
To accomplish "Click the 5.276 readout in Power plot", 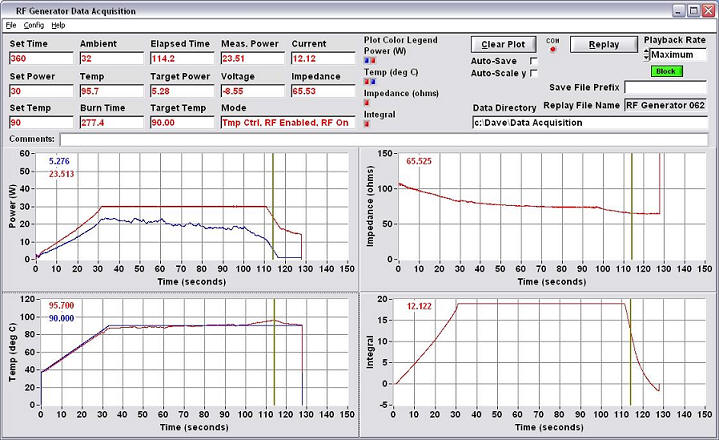I will [59, 161].
